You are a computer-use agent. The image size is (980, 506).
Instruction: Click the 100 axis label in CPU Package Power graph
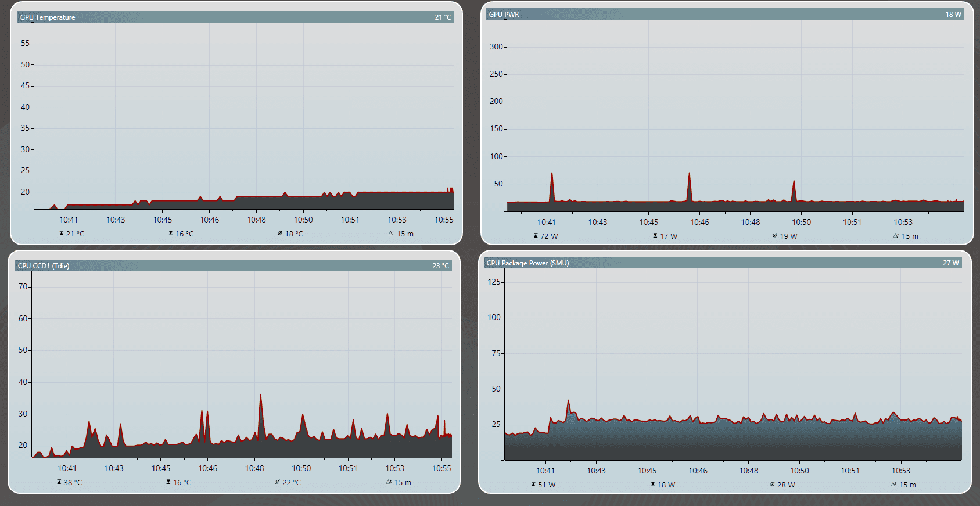click(494, 317)
